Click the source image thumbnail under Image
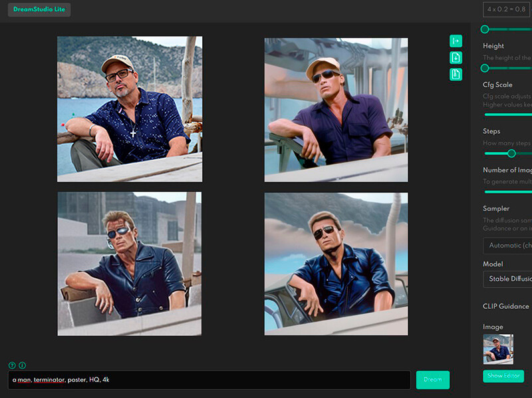Image resolution: width=532 pixels, height=398 pixels. [x=498, y=349]
